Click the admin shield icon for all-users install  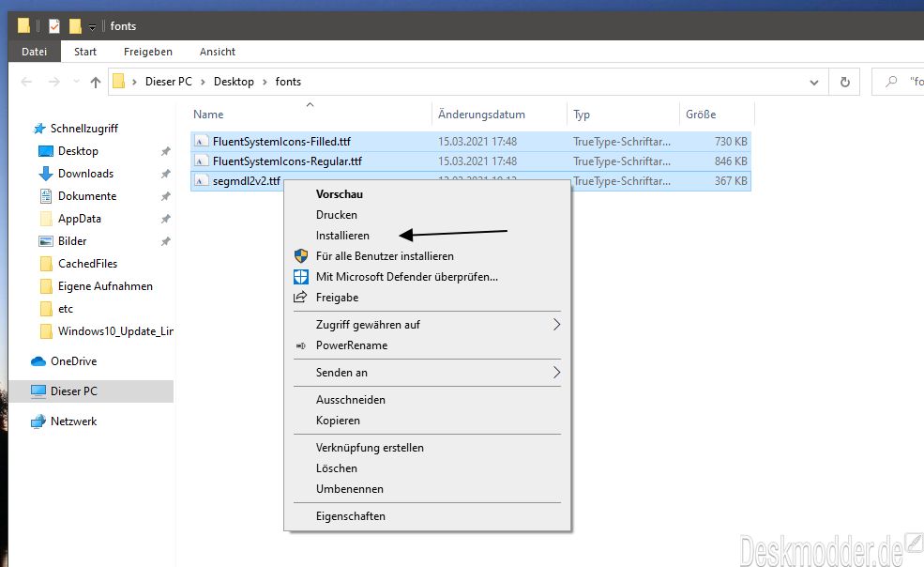[x=300, y=256]
